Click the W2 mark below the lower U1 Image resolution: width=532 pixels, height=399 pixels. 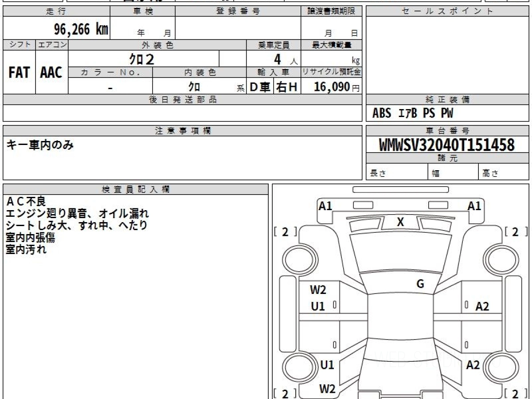pos(327,389)
